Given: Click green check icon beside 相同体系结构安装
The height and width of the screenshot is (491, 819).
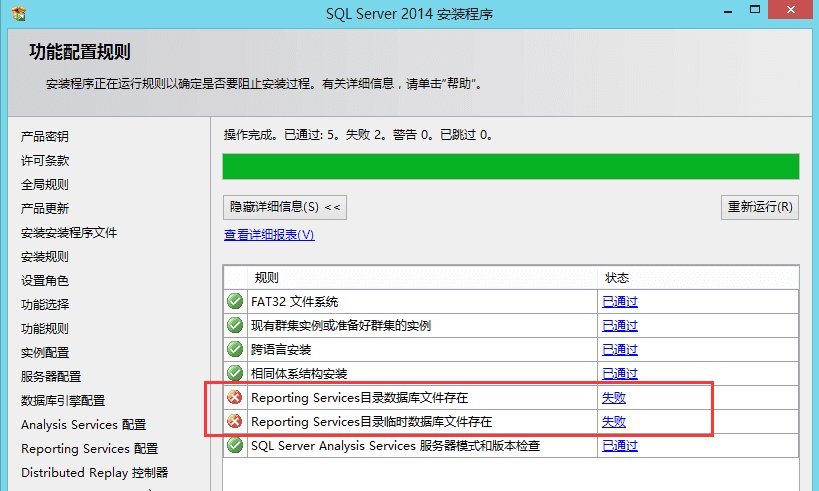Looking at the screenshot, I should pyautogui.click(x=235, y=372).
